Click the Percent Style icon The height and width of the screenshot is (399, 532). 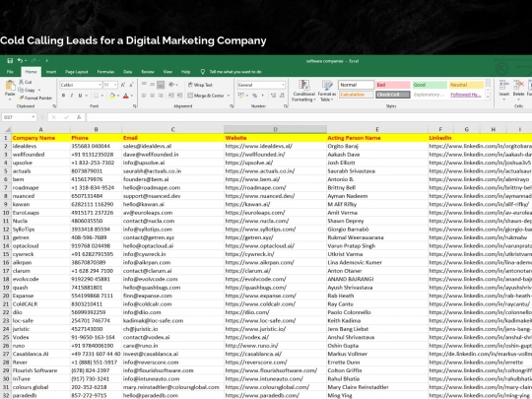254,96
